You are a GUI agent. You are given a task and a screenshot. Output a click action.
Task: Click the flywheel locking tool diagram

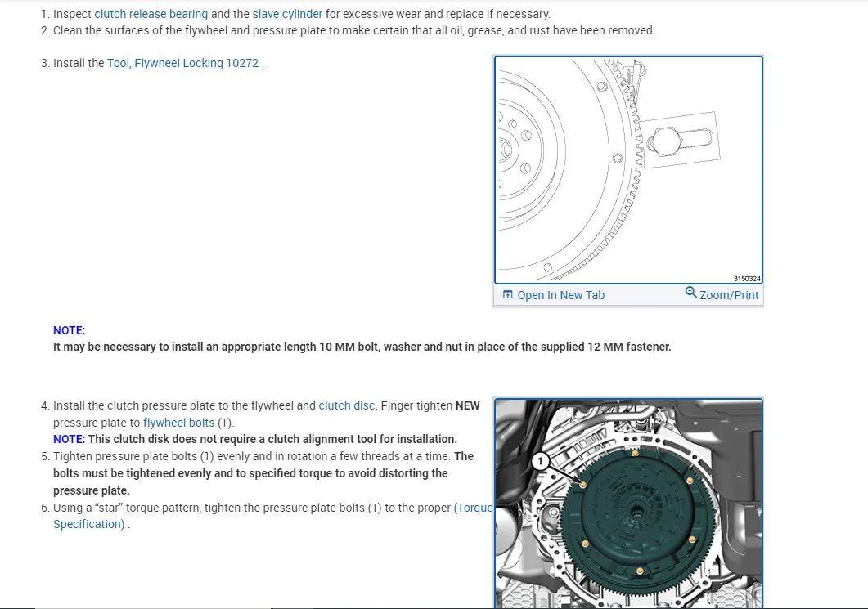628,170
